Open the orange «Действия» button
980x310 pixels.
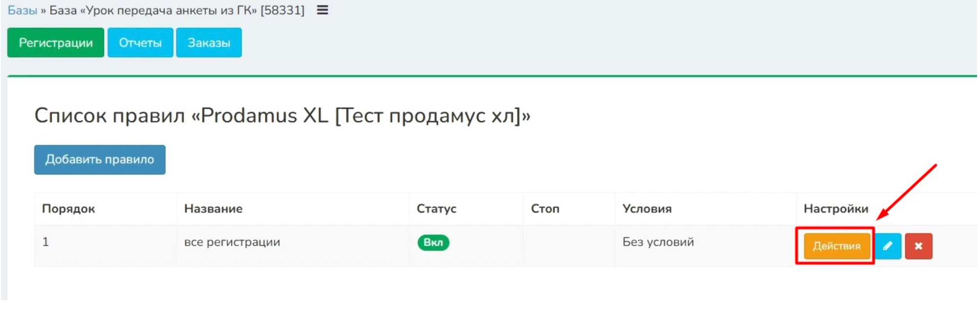pos(836,246)
